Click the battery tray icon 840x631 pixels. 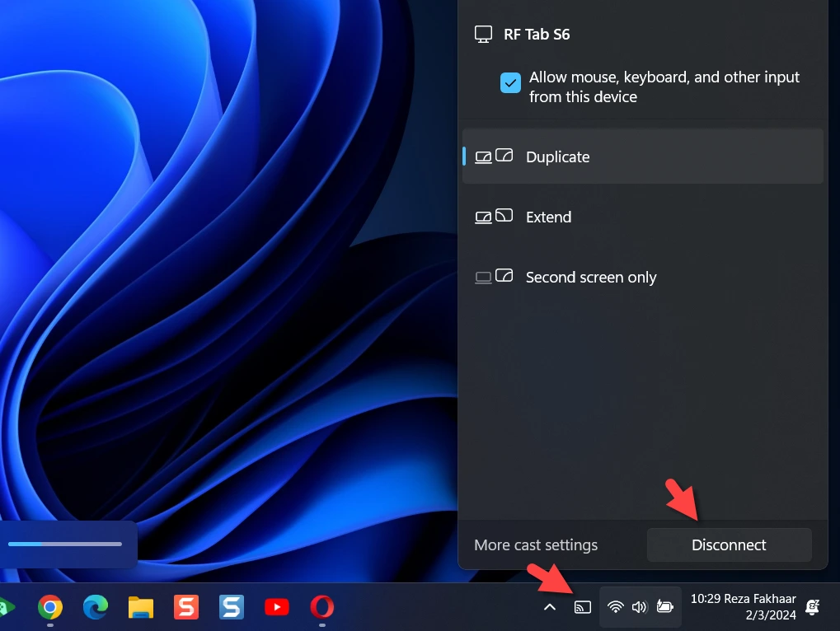pyautogui.click(x=664, y=607)
